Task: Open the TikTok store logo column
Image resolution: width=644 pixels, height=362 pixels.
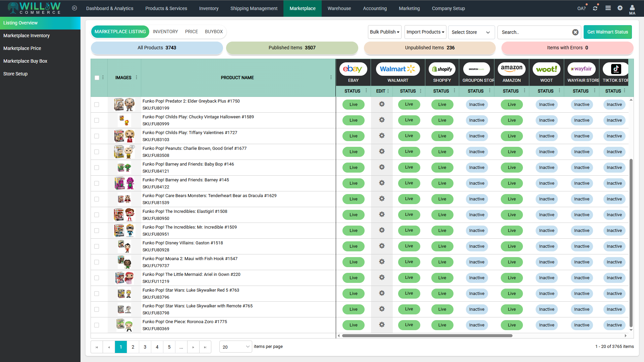Action: 615,69
